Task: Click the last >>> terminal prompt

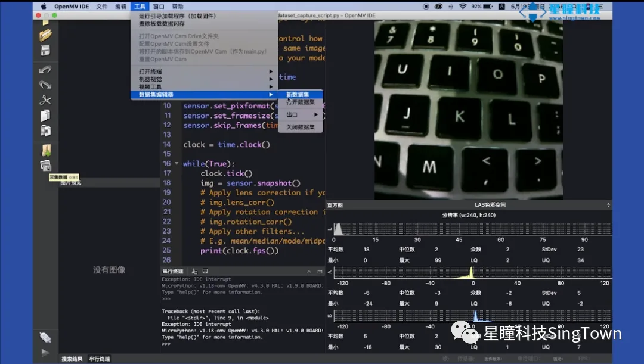Action: tap(166, 344)
